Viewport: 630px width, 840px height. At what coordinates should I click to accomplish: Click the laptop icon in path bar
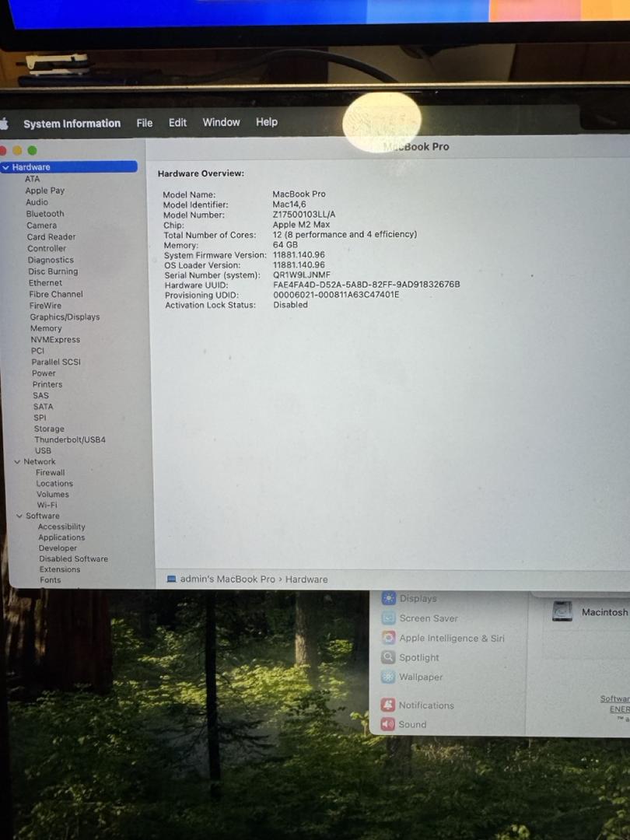point(171,579)
